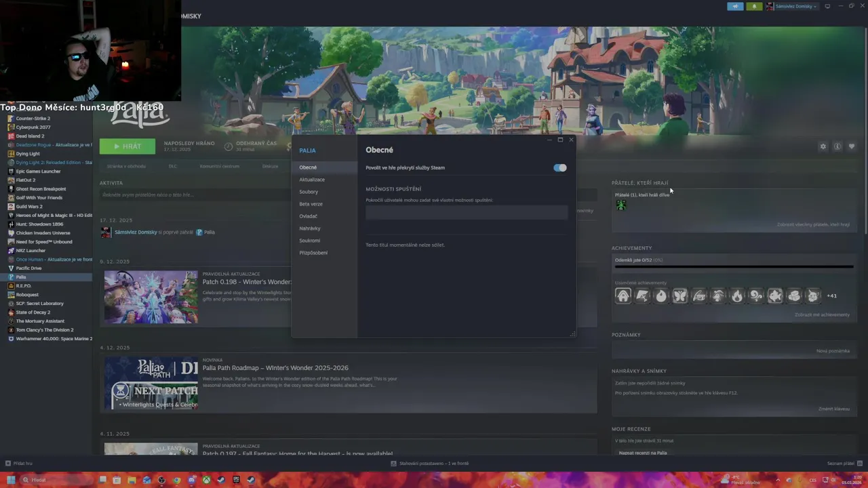
Task: Select Roboquest in library list
Action: [x=46, y=295]
